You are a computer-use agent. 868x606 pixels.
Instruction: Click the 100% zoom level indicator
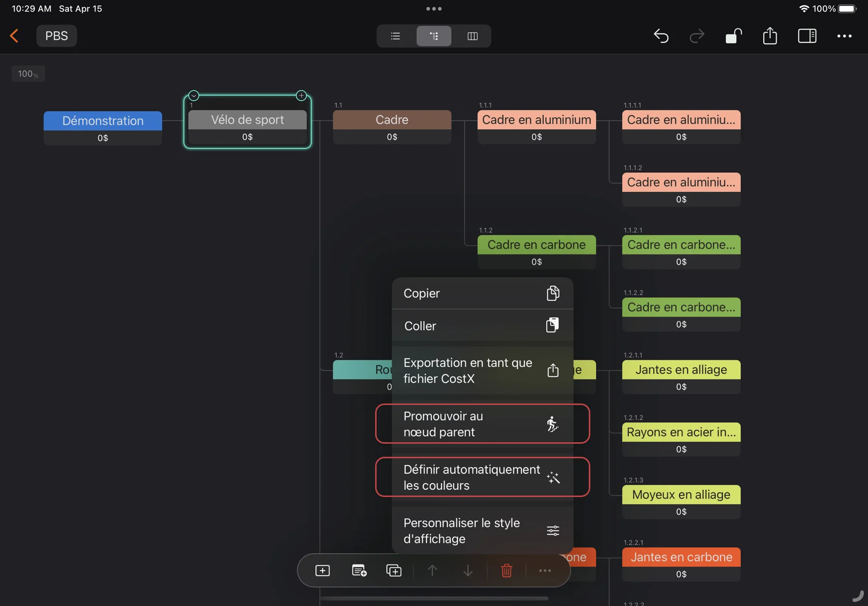(28, 74)
